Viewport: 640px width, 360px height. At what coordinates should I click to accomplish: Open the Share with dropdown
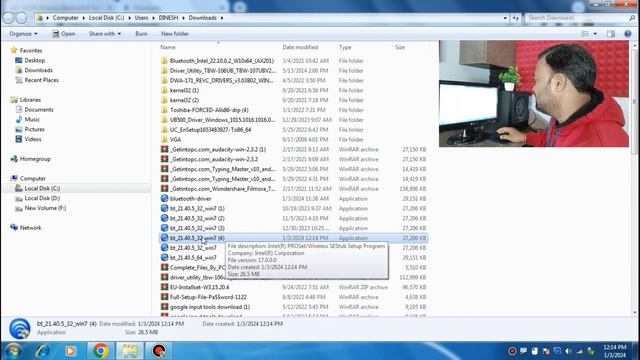(x=105, y=34)
